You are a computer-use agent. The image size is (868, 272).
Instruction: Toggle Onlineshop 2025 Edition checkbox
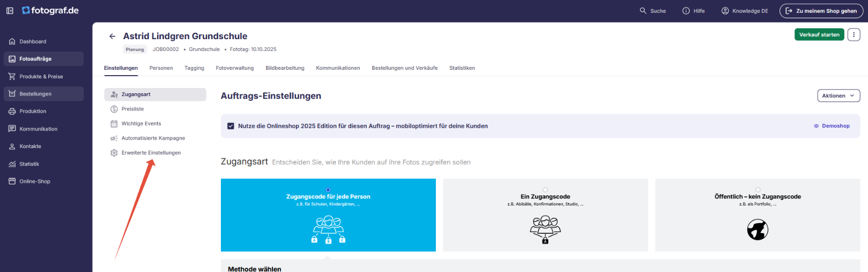[x=231, y=126]
